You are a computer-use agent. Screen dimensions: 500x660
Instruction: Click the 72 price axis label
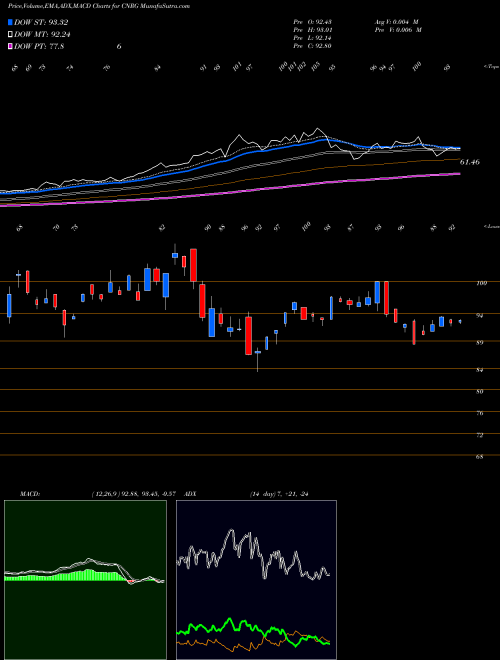(480, 435)
